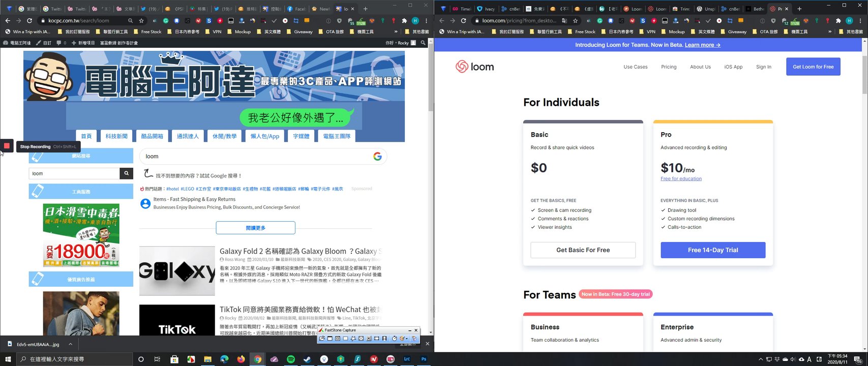Click zoom magnifier icon in kocpc address bar
This screenshot has width=868, height=366.
tap(131, 21)
